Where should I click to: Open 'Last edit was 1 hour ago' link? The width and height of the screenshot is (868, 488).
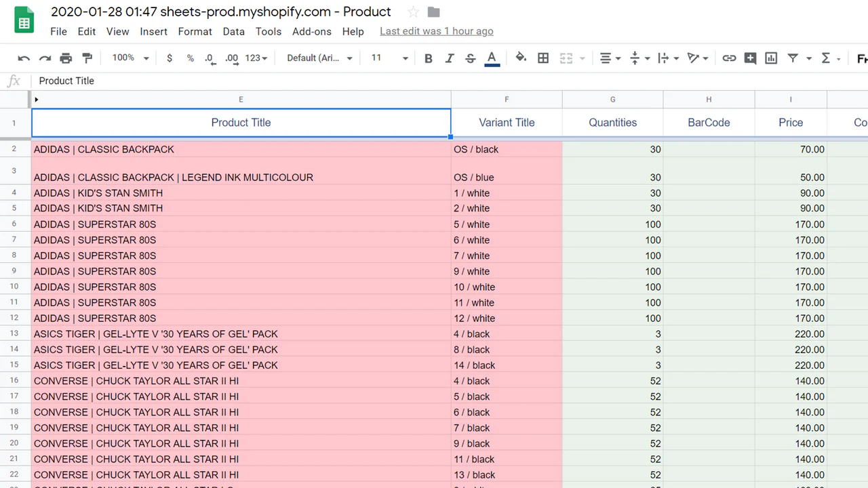coord(437,31)
